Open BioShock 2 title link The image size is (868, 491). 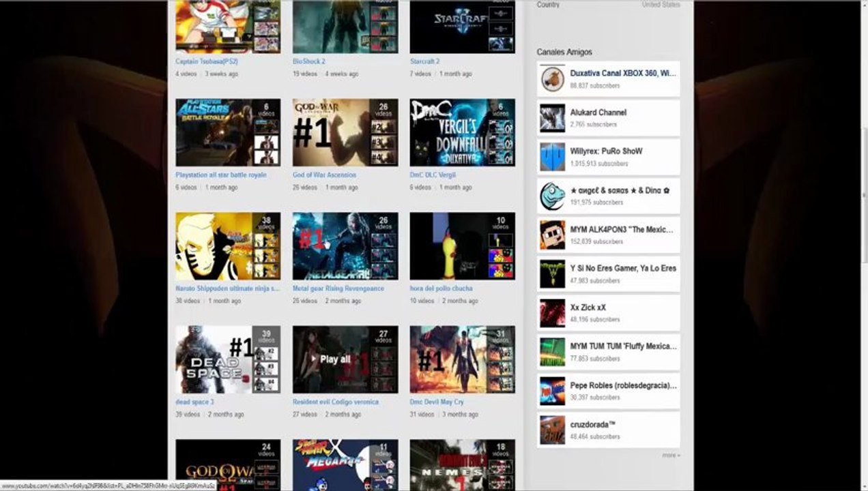tap(309, 61)
